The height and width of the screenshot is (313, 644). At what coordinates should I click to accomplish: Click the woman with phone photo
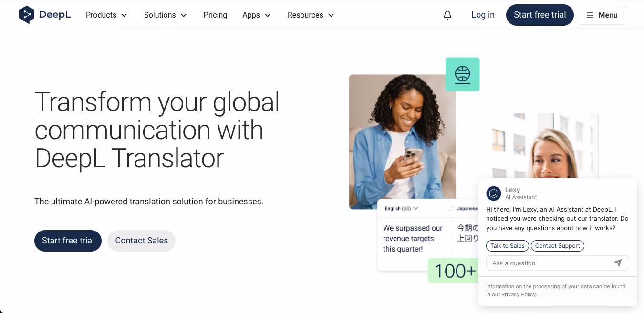[402, 141]
